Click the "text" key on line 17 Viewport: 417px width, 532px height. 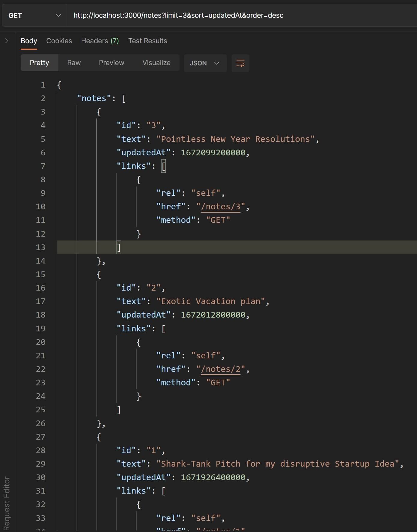coord(131,301)
